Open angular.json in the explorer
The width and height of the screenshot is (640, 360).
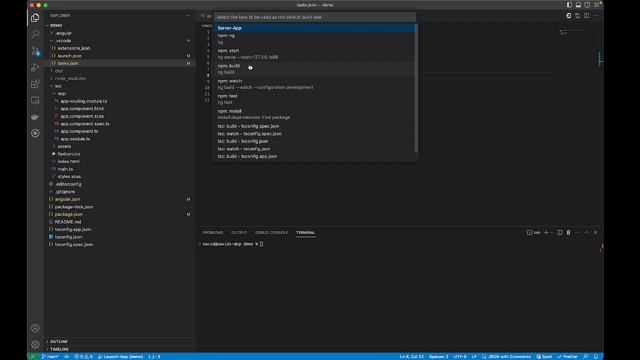pos(67,199)
